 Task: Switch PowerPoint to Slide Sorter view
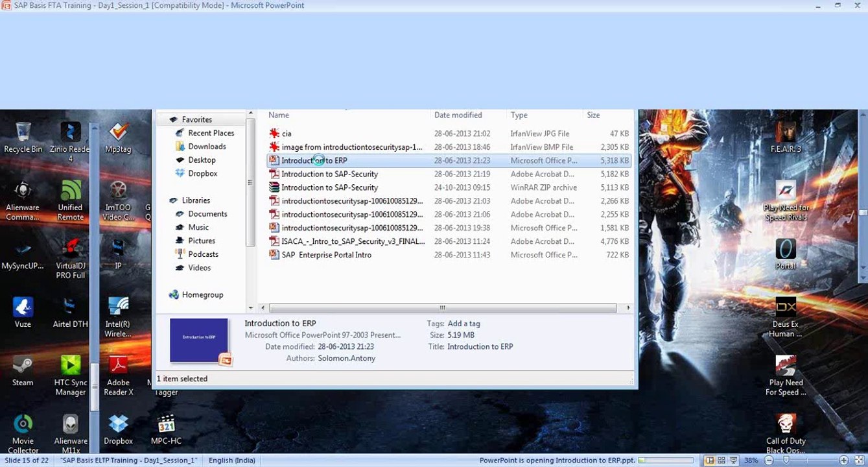pos(721,461)
